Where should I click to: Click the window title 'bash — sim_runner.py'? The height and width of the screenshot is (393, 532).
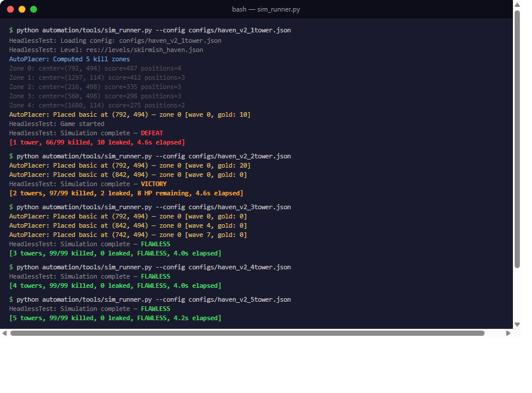click(x=266, y=9)
